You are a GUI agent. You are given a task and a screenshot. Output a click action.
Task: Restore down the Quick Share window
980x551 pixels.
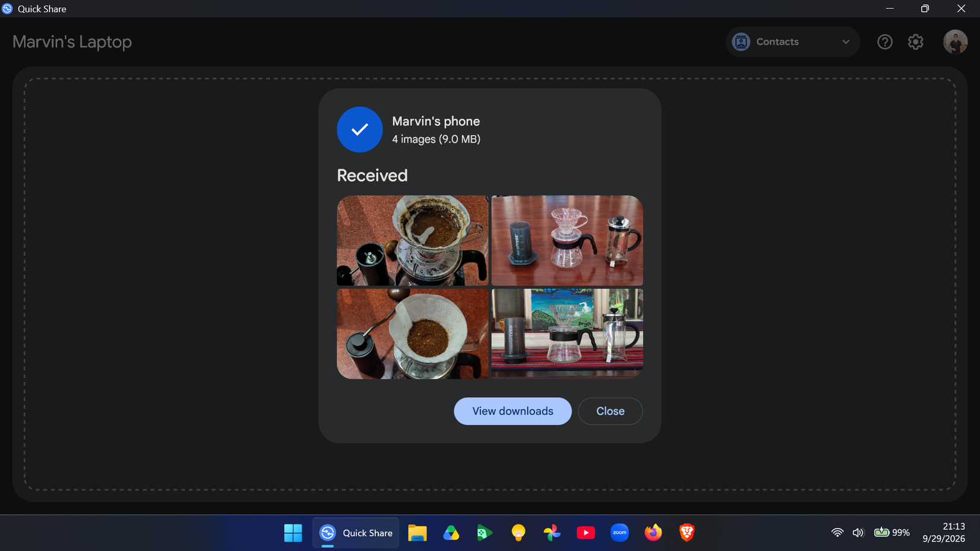[925, 8]
